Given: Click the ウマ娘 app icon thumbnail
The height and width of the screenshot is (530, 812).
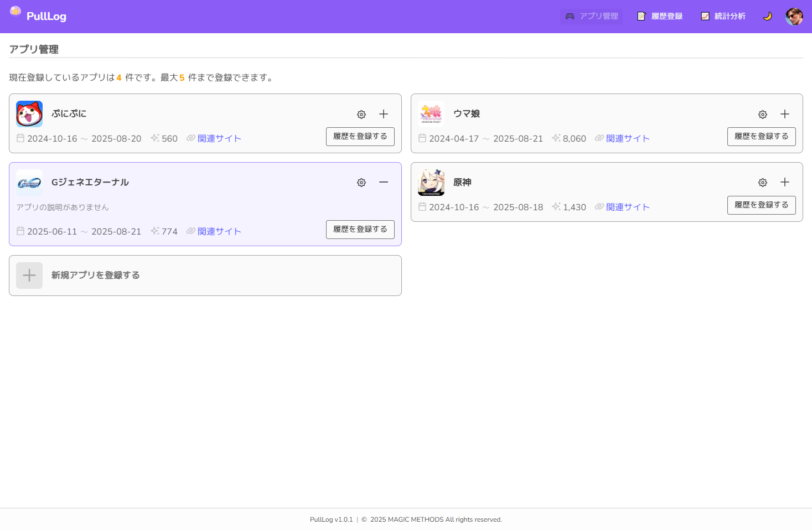Looking at the screenshot, I should pyautogui.click(x=431, y=114).
